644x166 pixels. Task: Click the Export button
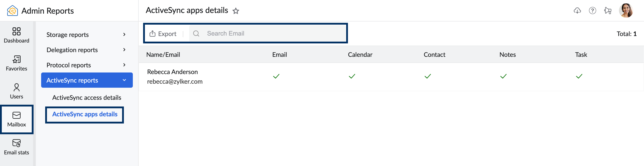[163, 33]
